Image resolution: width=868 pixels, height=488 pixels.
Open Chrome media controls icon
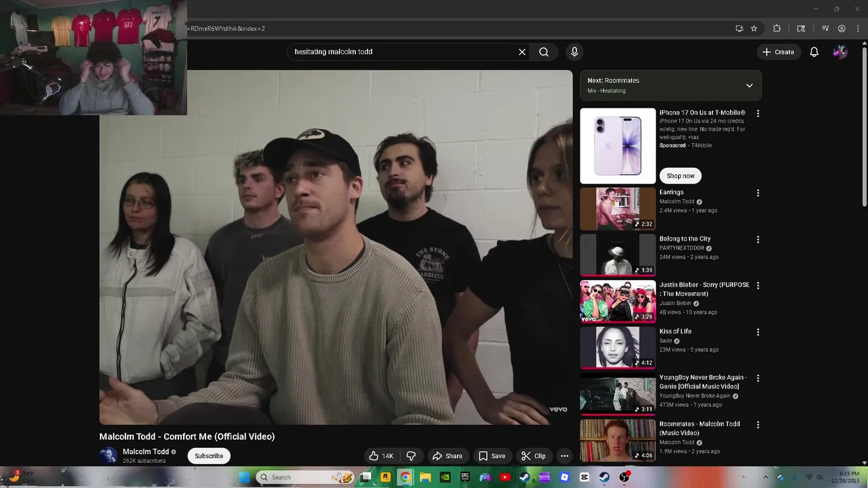825,28
